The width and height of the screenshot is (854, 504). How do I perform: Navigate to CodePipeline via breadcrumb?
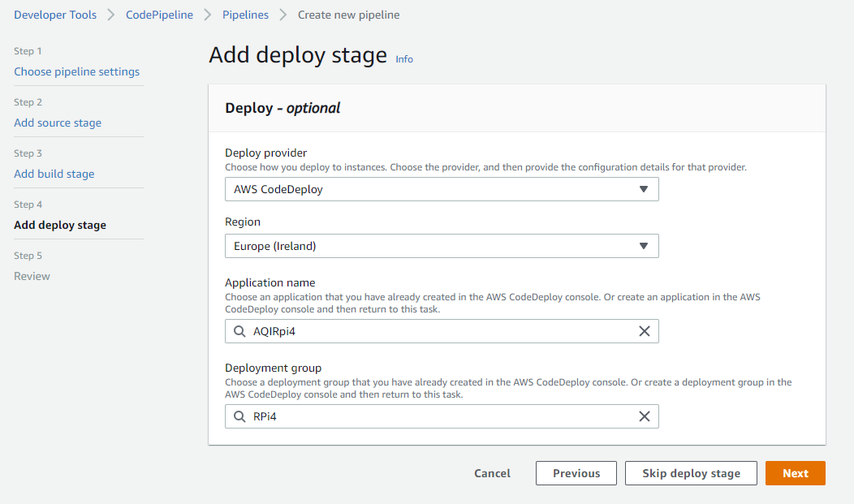point(159,14)
